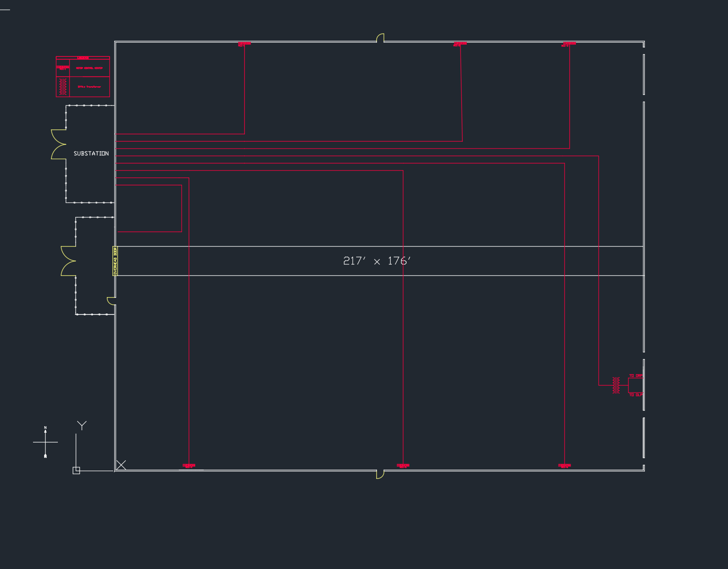Select the yellow door on bottom wall
The height and width of the screenshot is (569, 728).
pos(380,474)
